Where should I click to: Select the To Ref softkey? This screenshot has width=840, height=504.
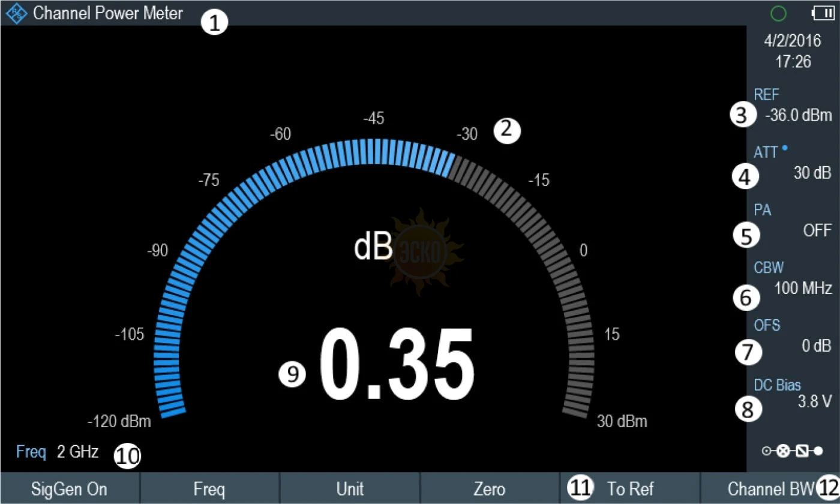[629, 489]
